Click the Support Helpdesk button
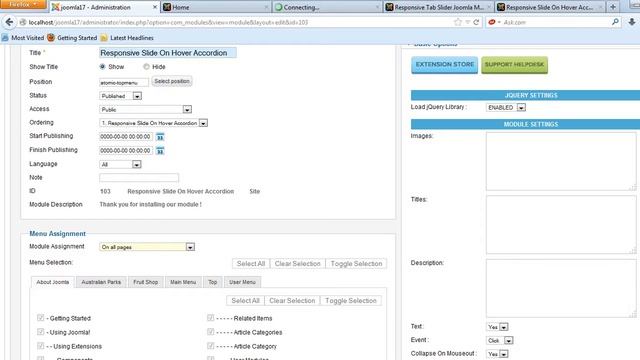The width and height of the screenshot is (640, 360). tap(514, 65)
